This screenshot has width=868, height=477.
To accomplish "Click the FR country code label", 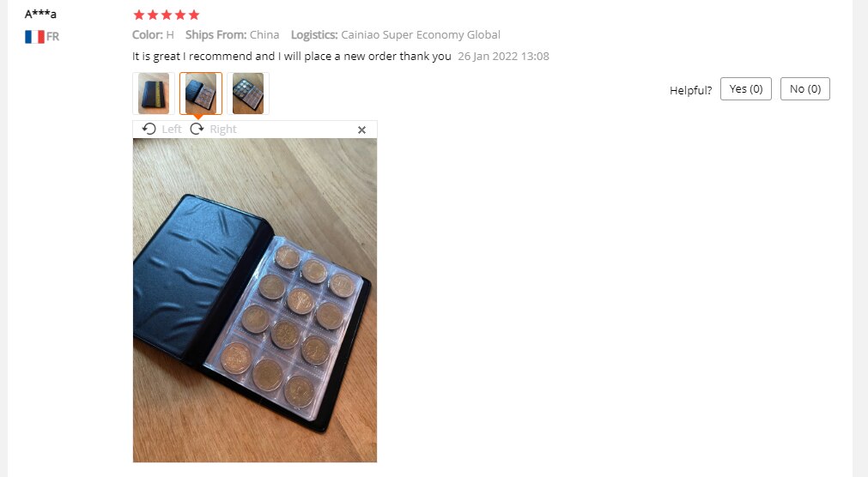I will 52,37.
